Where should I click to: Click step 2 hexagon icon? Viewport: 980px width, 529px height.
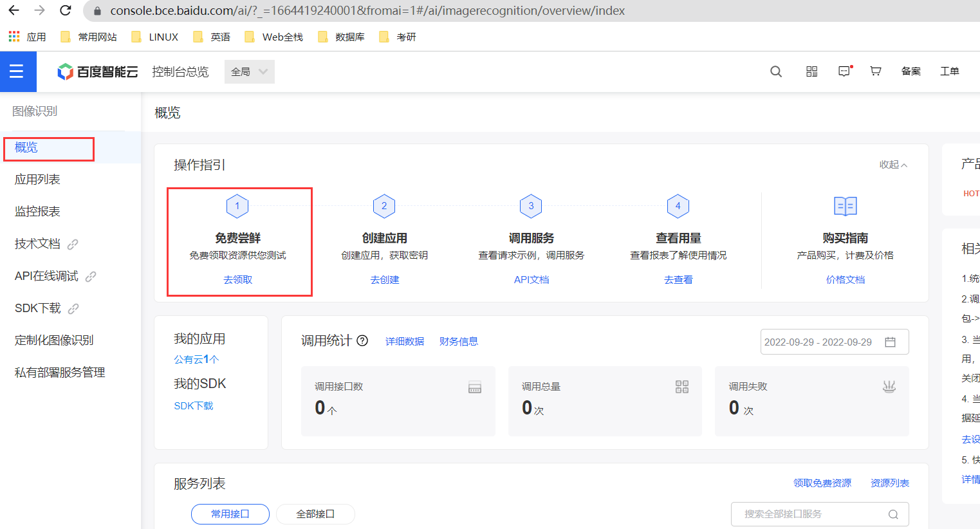pyautogui.click(x=384, y=206)
